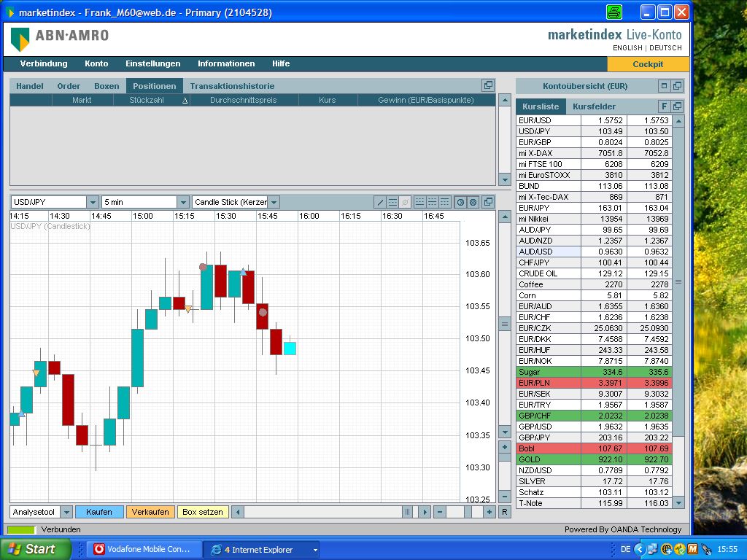Screen dimensions: 747x560
Task: Click the chart vertical scrollbar thumb
Action: pos(505,324)
